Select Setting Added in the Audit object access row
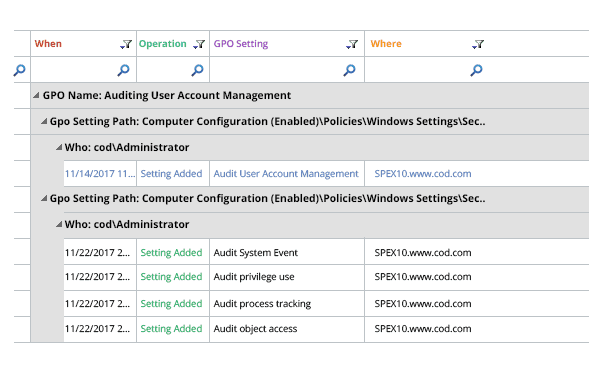Viewport: 612px width, 382px height. (x=171, y=329)
